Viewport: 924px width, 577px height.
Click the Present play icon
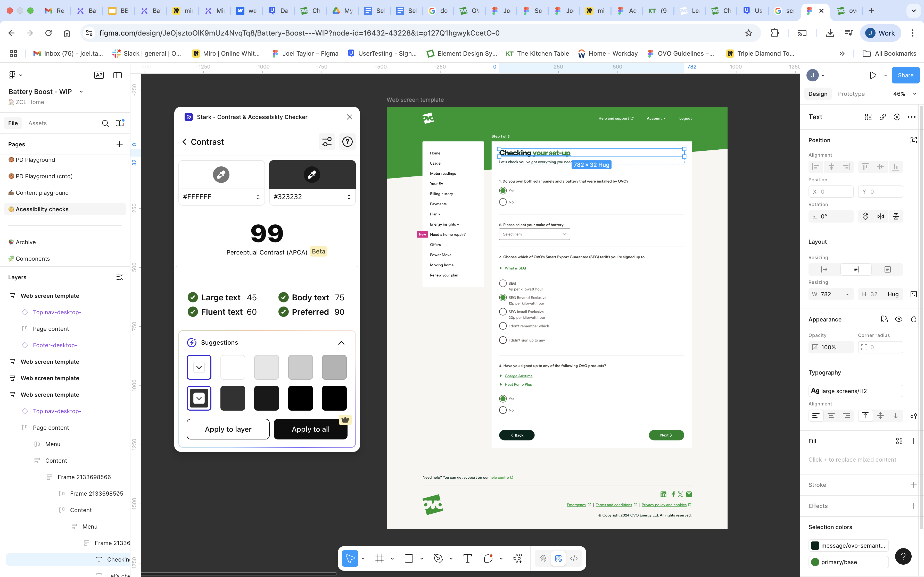click(873, 75)
